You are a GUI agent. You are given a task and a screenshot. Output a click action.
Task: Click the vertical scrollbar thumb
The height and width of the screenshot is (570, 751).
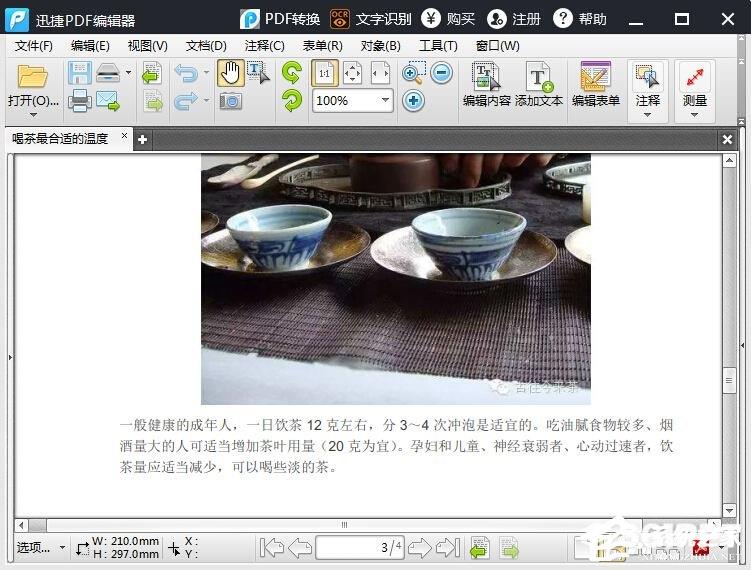coord(729,380)
